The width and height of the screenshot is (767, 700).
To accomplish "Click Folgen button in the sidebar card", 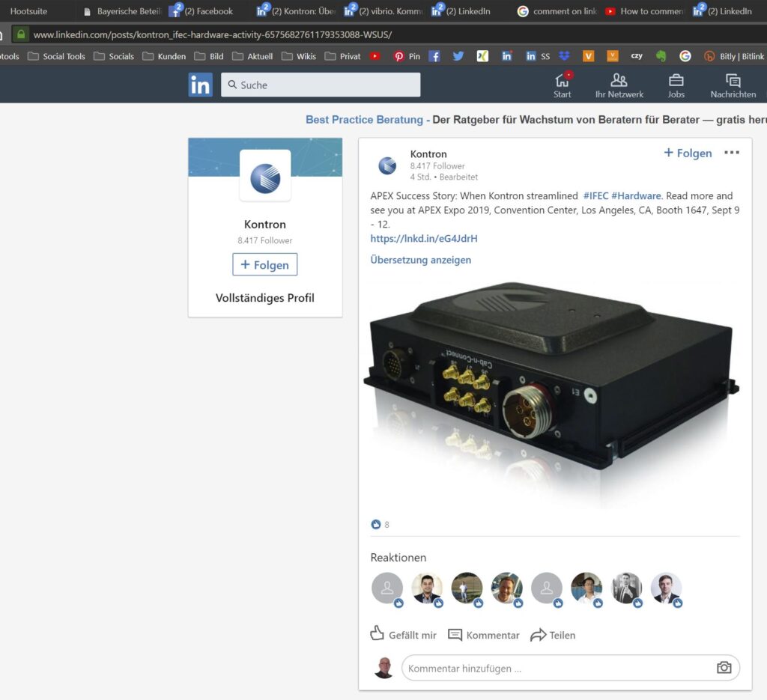I will (264, 264).
